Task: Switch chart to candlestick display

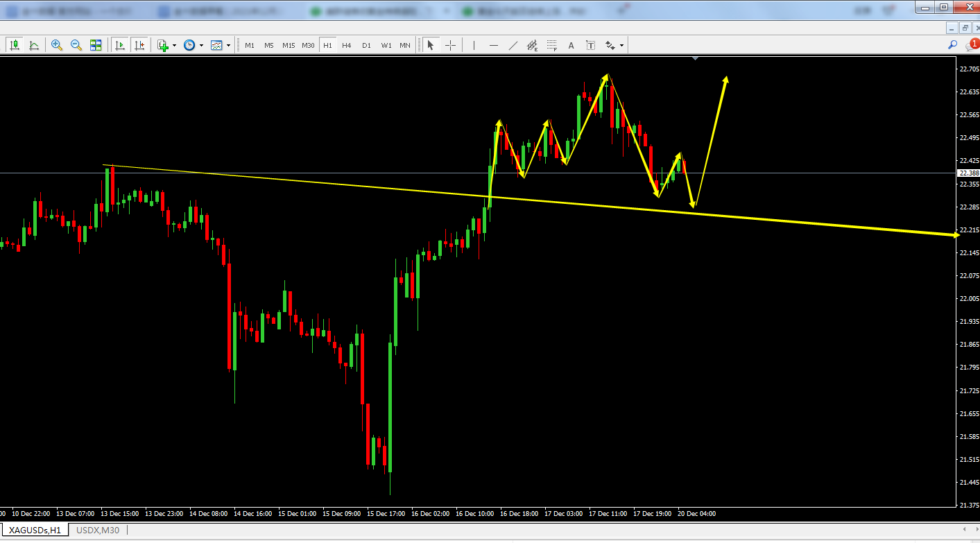Action: [x=14, y=45]
